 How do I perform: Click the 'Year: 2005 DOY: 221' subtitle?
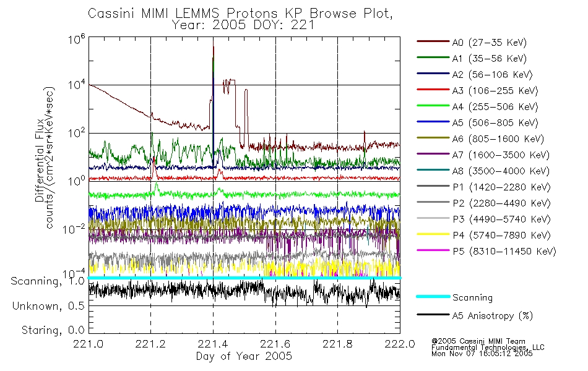243,25
